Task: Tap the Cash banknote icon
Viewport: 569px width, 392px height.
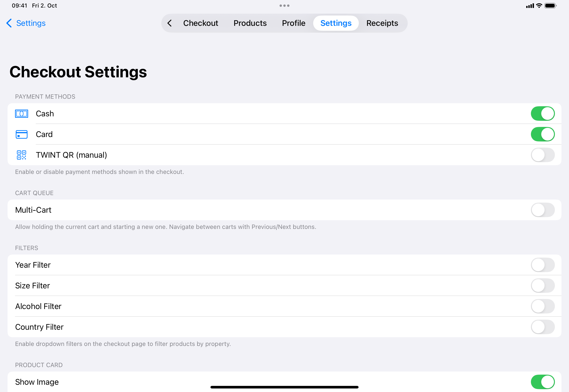Action: click(22, 114)
